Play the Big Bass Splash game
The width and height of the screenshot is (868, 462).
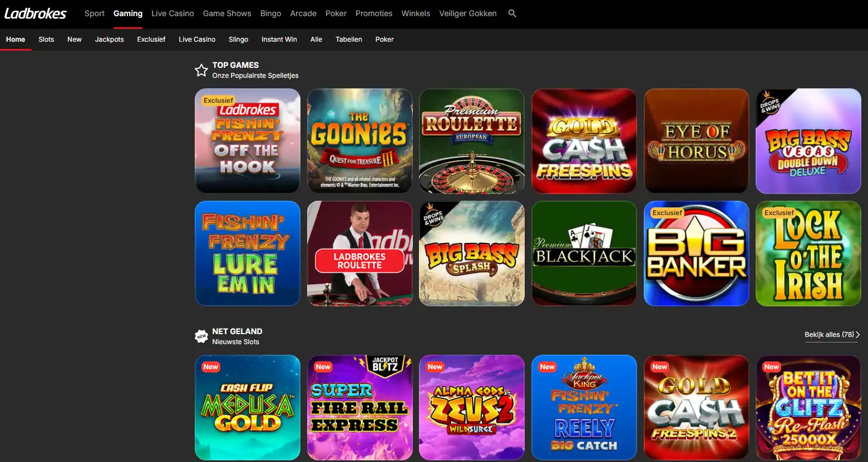(472, 254)
